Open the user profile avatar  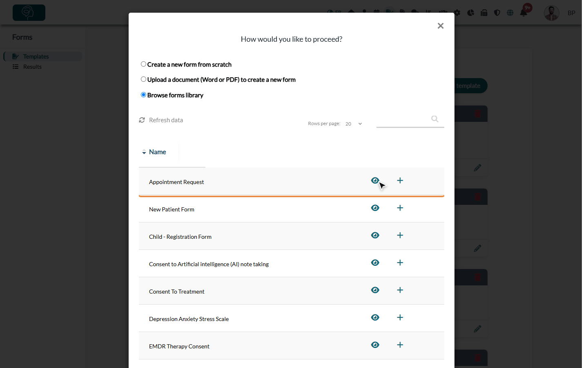tap(552, 13)
